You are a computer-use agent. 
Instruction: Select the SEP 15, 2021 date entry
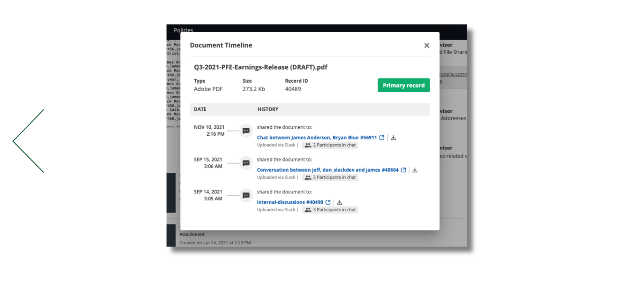[208, 163]
